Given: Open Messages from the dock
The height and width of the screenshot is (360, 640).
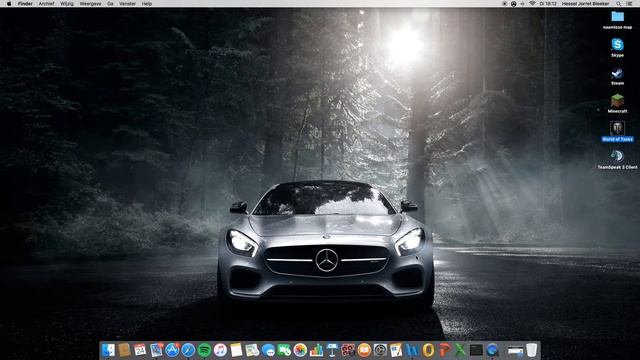Looking at the screenshot, I should 268,350.
